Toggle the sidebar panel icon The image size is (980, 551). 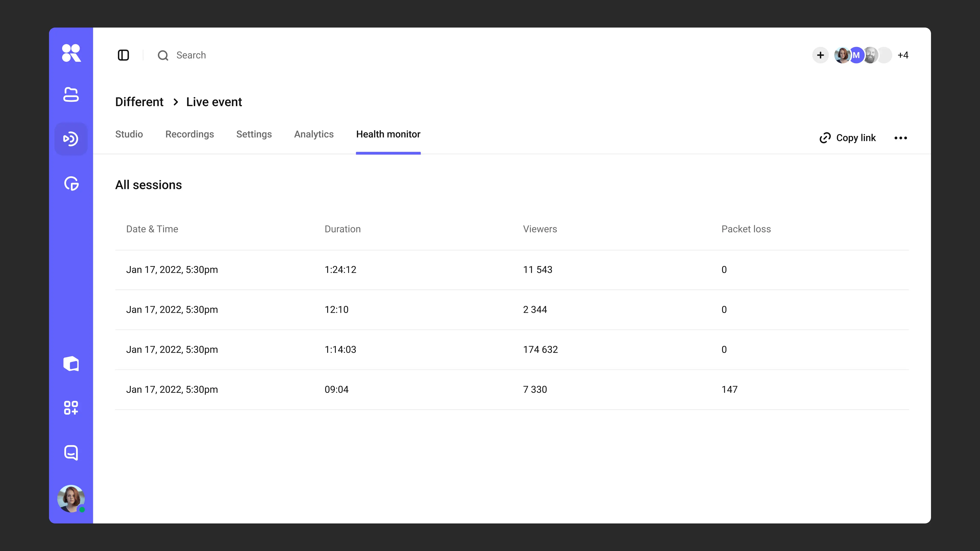pos(123,55)
